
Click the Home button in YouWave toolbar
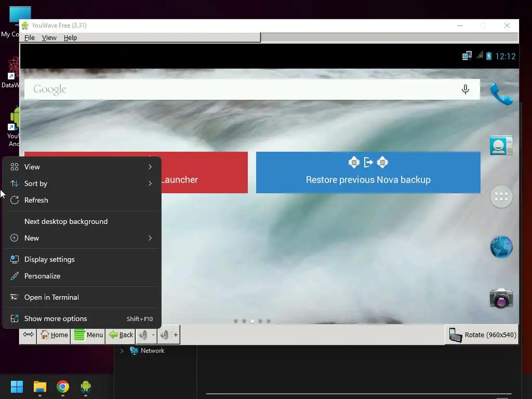point(54,335)
